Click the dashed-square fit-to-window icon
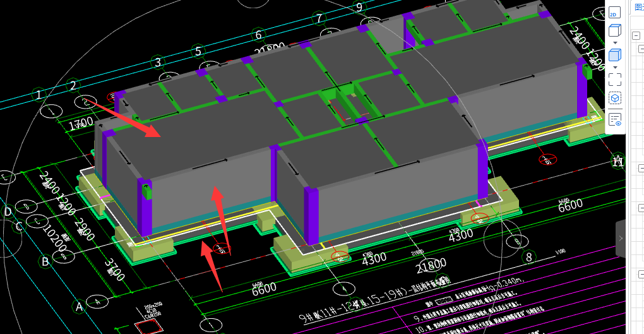Image resolution: width=644 pixels, height=334 pixels. [615, 80]
